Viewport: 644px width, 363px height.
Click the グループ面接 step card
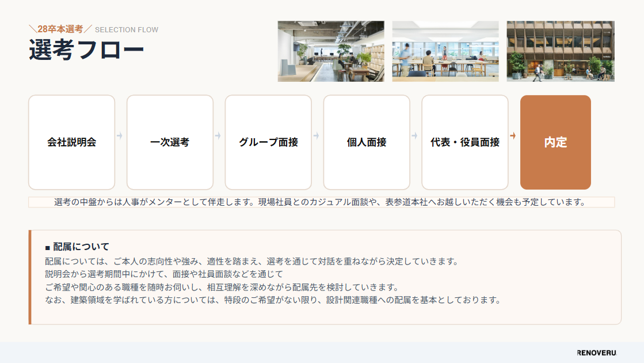(268, 142)
